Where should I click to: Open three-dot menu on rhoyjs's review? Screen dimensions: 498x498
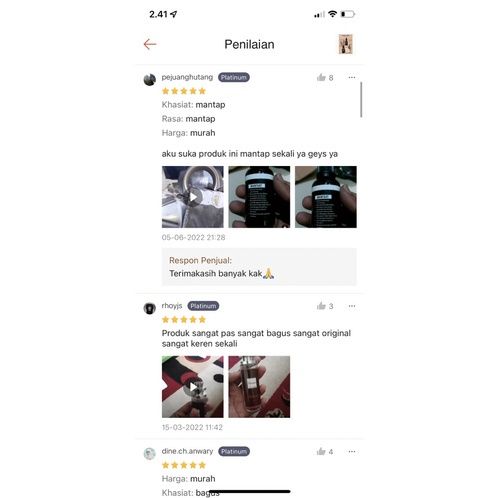click(x=352, y=306)
